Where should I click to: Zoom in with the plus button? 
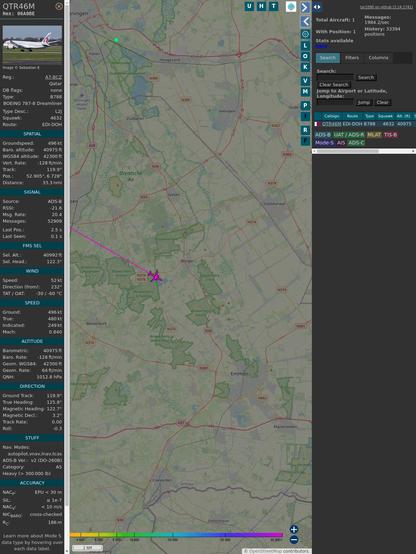[x=294, y=529]
